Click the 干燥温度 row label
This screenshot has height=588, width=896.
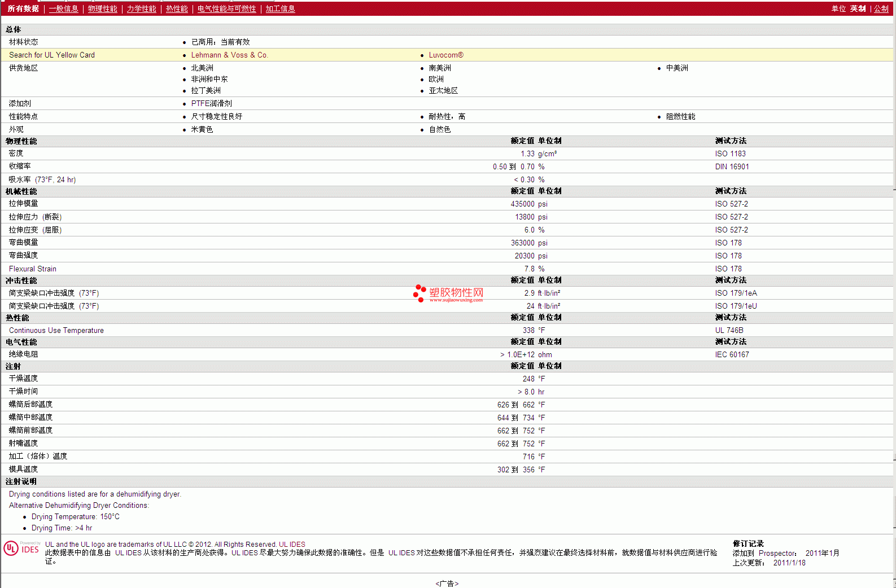pos(23,379)
